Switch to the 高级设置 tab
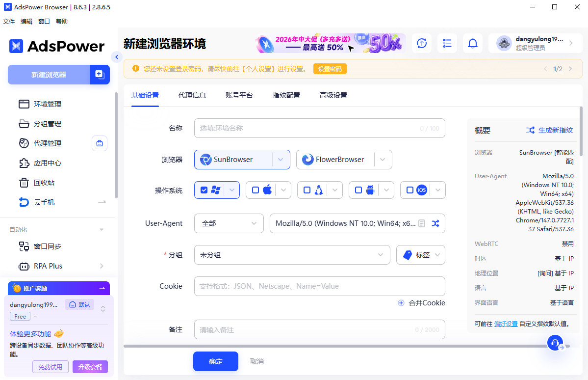The height and width of the screenshot is (380, 588). 333,95
